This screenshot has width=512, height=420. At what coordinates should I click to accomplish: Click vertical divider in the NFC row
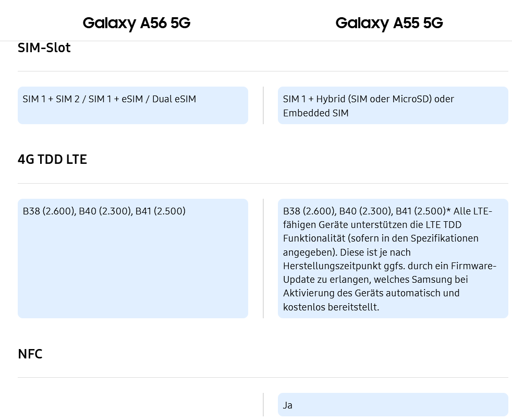[263, 405]
